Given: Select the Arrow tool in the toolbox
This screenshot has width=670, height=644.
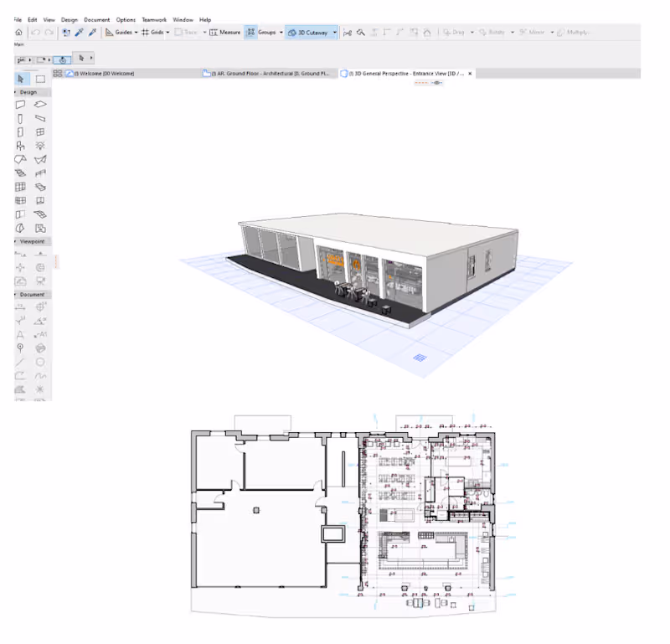Looking at the screenshot, I should [x=20, y=80].
